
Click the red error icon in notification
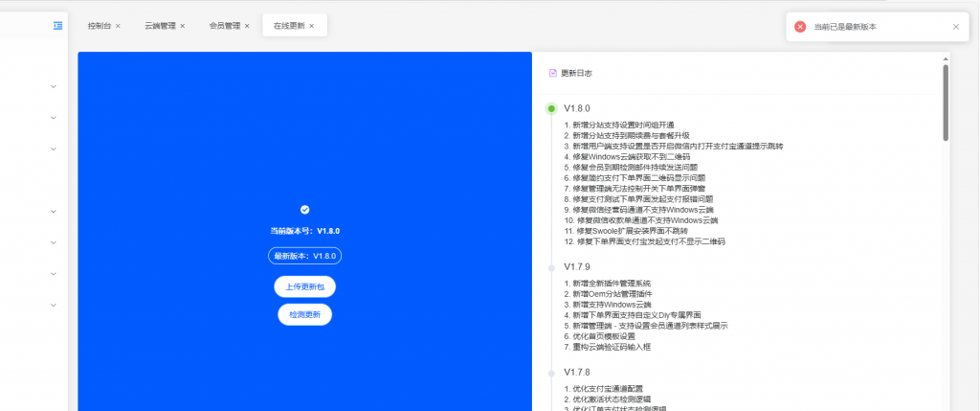pyautogui.click(x=800, y=27)
